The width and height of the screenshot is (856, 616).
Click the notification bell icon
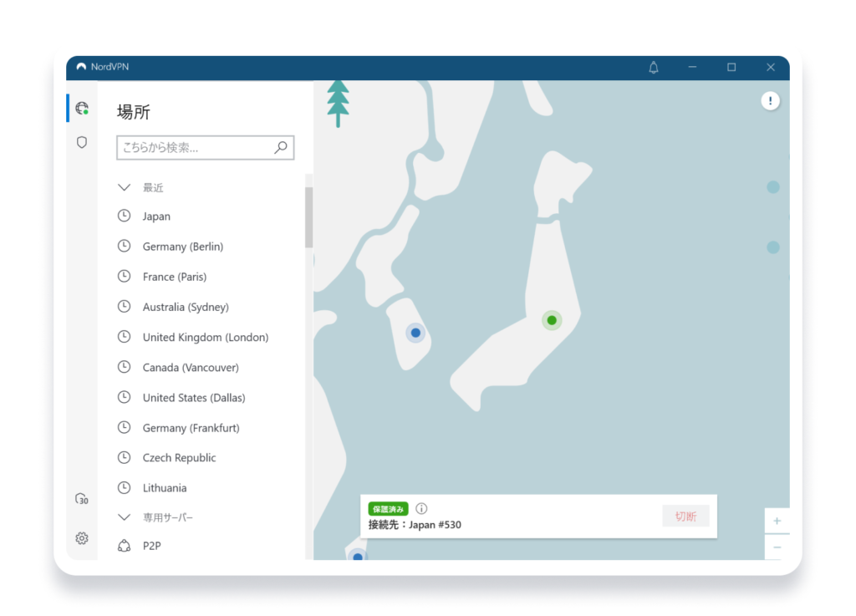(654, 67)
